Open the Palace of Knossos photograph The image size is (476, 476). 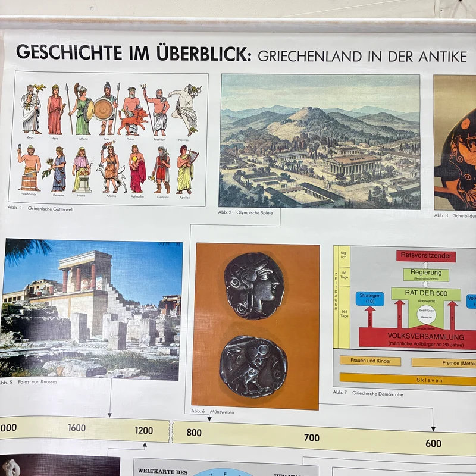[x=90, y=309]
